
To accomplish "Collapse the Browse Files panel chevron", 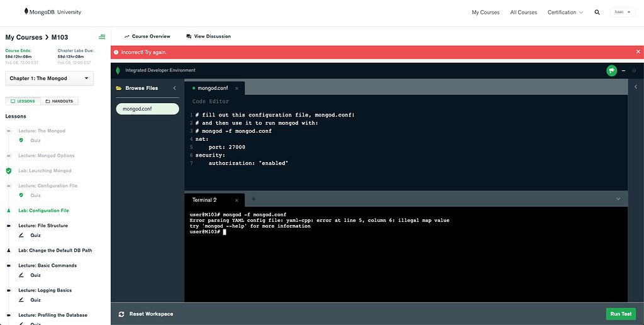I will pyautogui.click(x=175, y=88).
